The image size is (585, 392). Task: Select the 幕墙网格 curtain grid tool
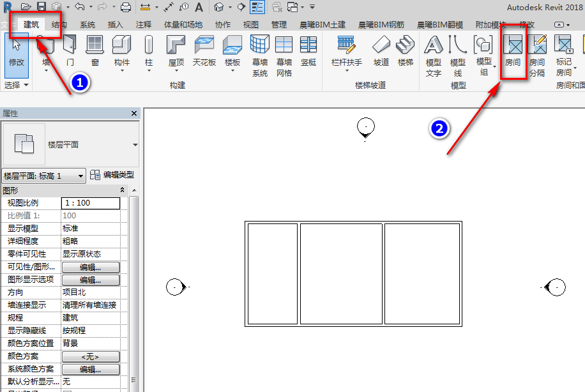pos(284,56)
